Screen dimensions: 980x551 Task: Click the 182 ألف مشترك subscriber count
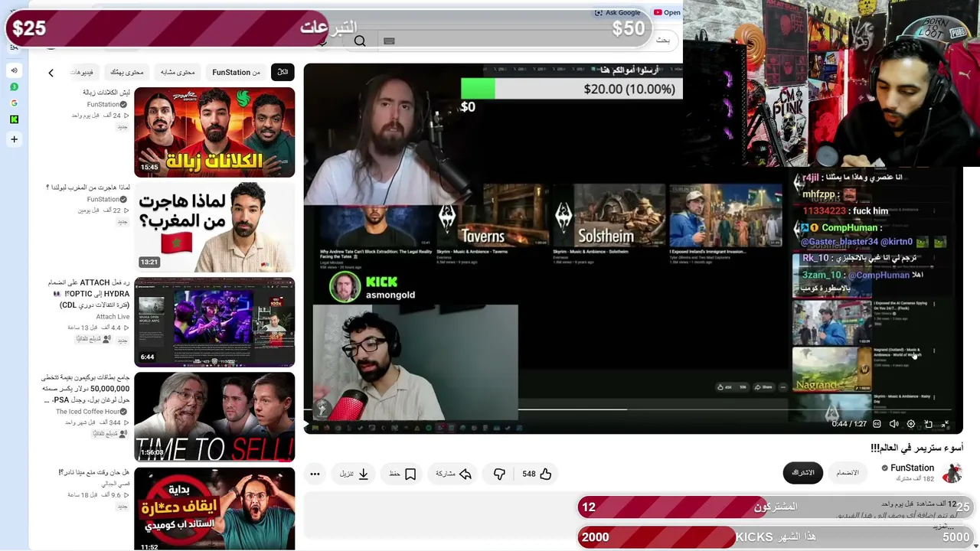pos(915,479)
